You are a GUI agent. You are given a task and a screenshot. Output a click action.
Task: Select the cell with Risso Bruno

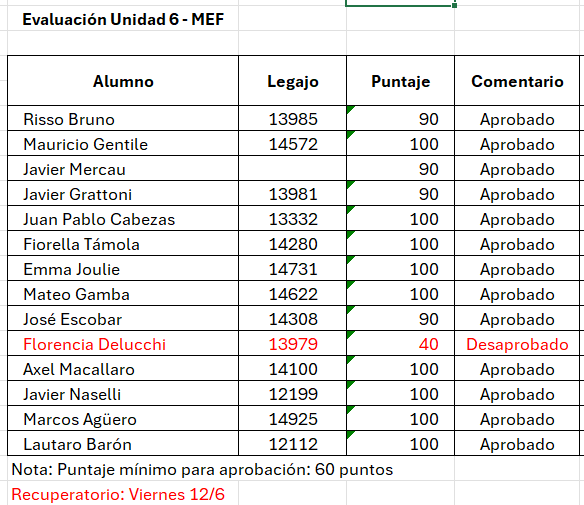pyautogui.click(x=123, y=119)
